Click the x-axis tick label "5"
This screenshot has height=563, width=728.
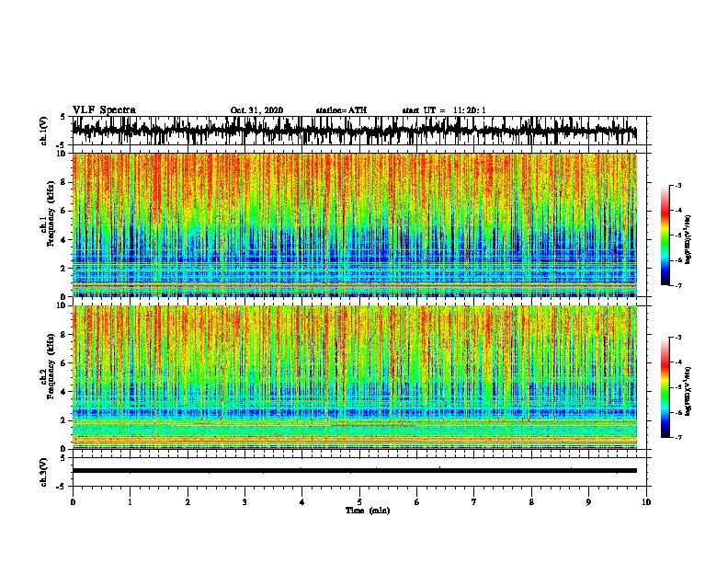pos(359,502)
